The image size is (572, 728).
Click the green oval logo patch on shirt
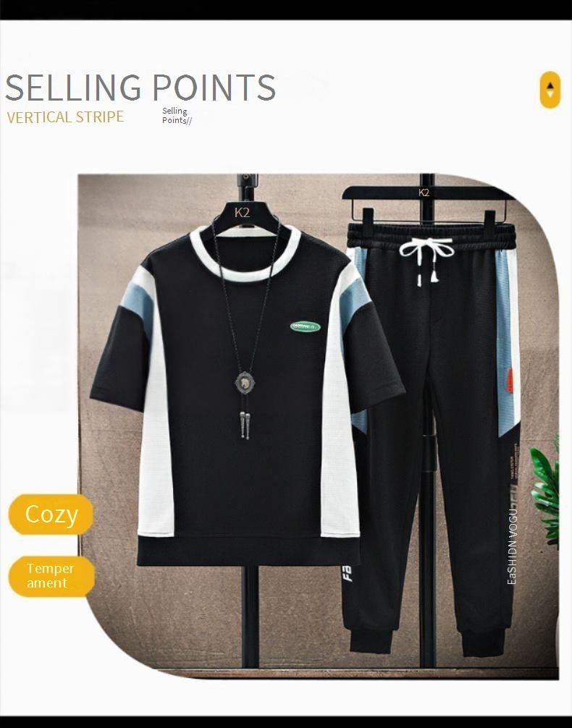coord(306,326)
